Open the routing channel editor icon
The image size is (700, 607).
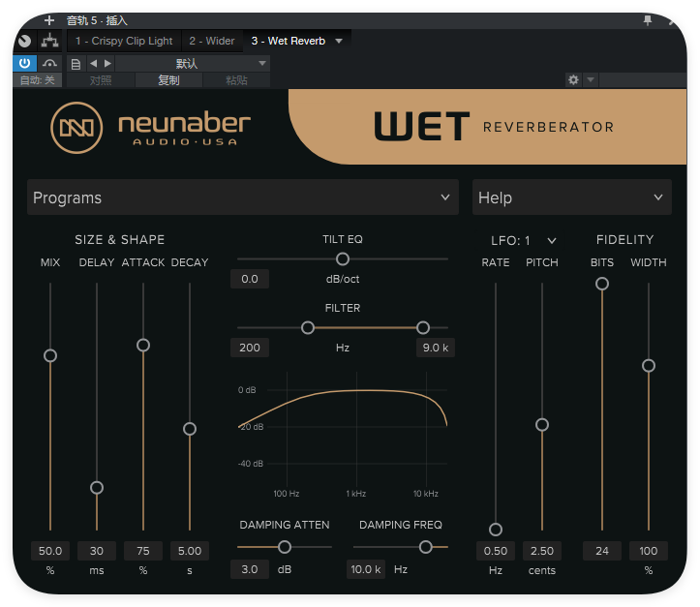point(49,41)
